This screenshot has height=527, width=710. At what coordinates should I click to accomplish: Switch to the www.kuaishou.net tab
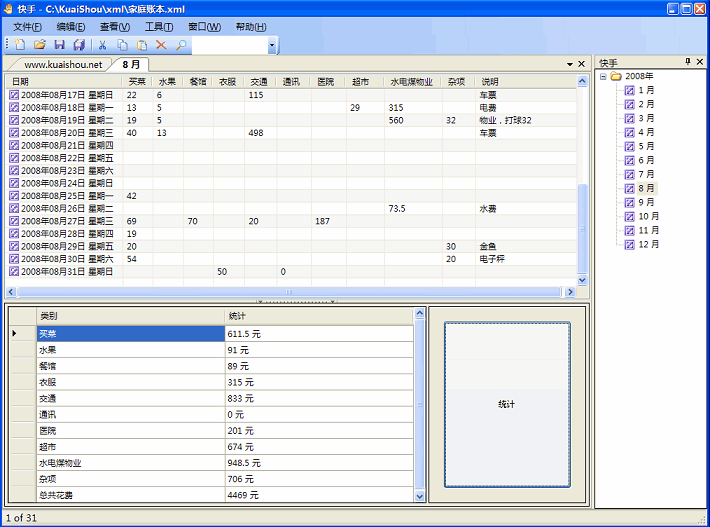[x=63, y=64]
